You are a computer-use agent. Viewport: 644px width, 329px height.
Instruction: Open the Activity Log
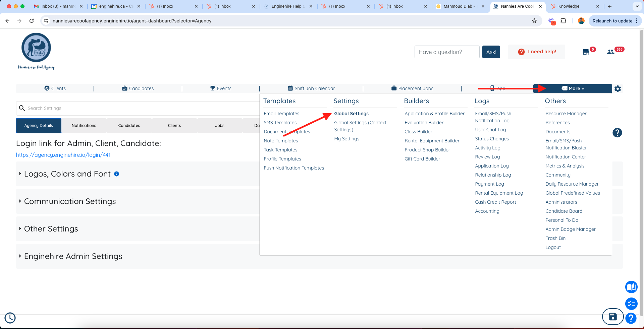point(487,148)
